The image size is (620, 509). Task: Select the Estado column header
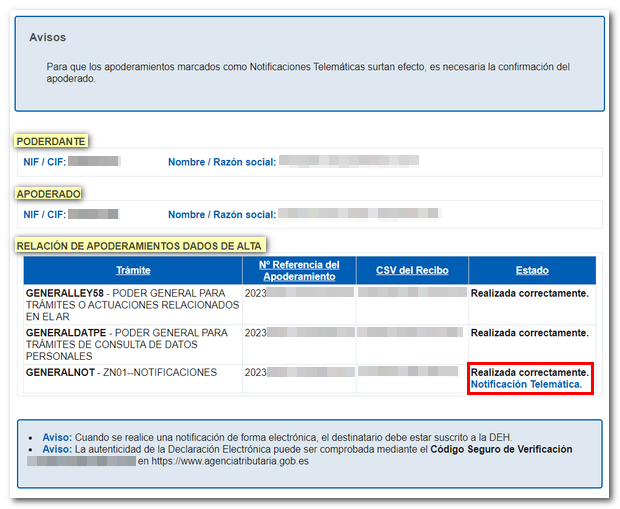point(531,271)
